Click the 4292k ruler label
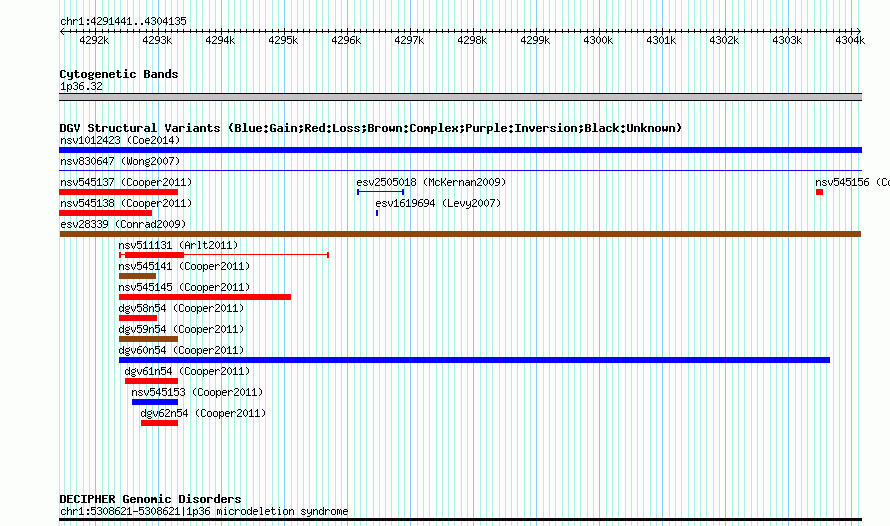 [x=94, y=40]
